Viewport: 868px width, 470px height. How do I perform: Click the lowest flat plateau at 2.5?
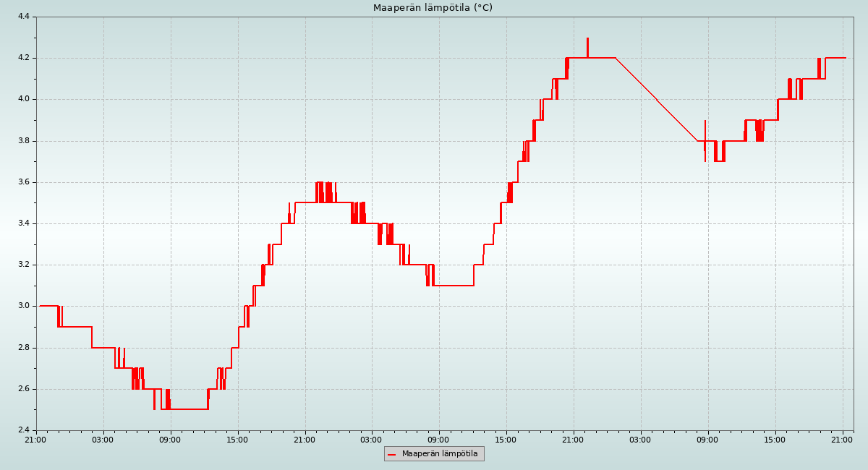click(x=188, y=409)
